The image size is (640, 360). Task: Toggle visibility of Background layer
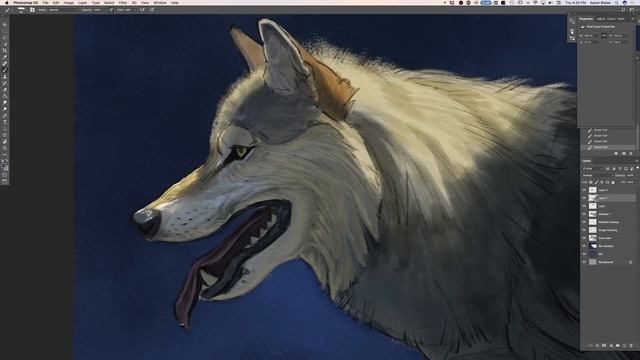point(584,262)
